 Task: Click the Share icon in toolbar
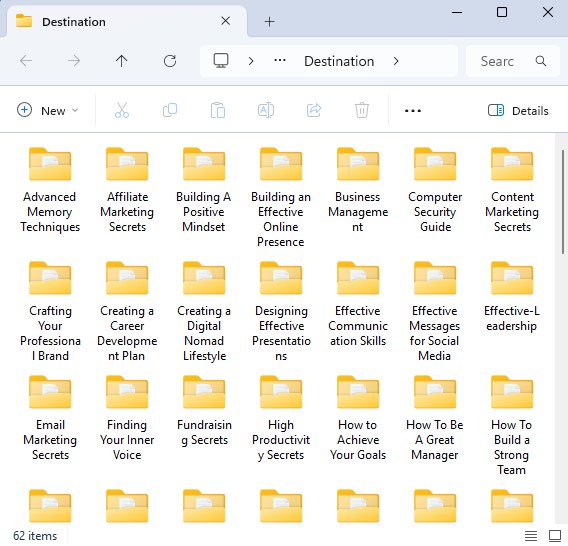(314, 110)
